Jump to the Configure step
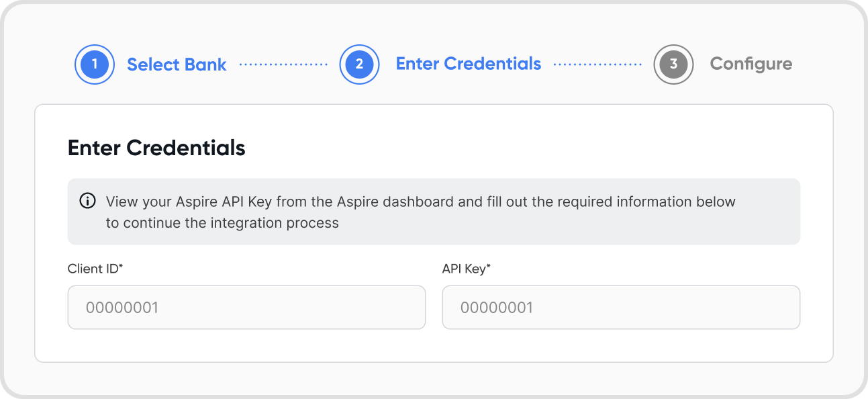Screen dimensions: 868x399 pyautogui.click(x=751, y=64)
